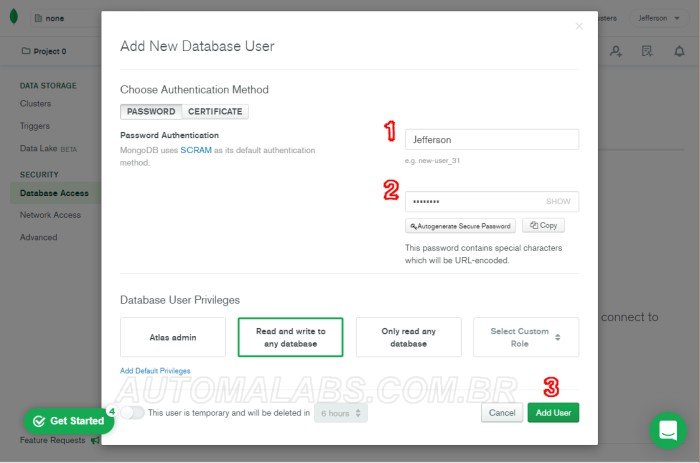Click SHOW to reveal the password

558,201
